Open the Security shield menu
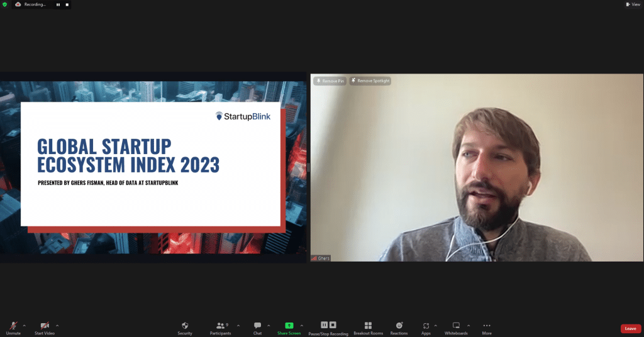The width and height of the screenshot is (644, 337). point(185,328)
